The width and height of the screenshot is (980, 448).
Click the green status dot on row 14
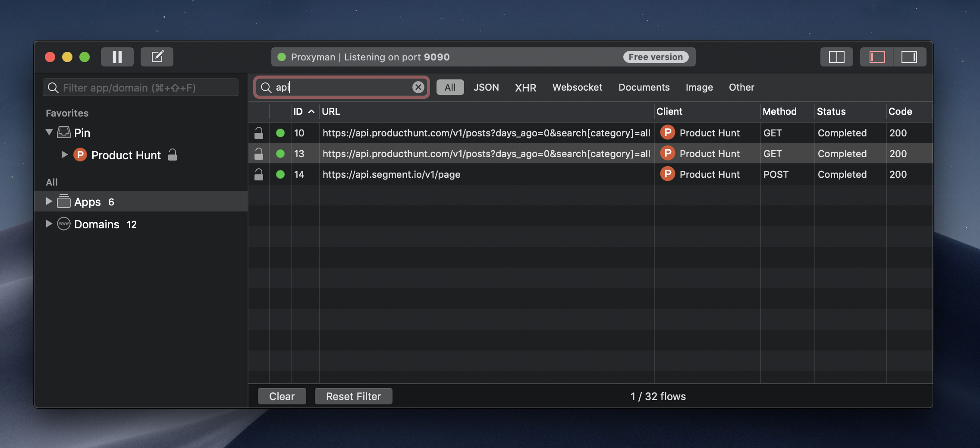pyautogui.click(x=280, y=174)
